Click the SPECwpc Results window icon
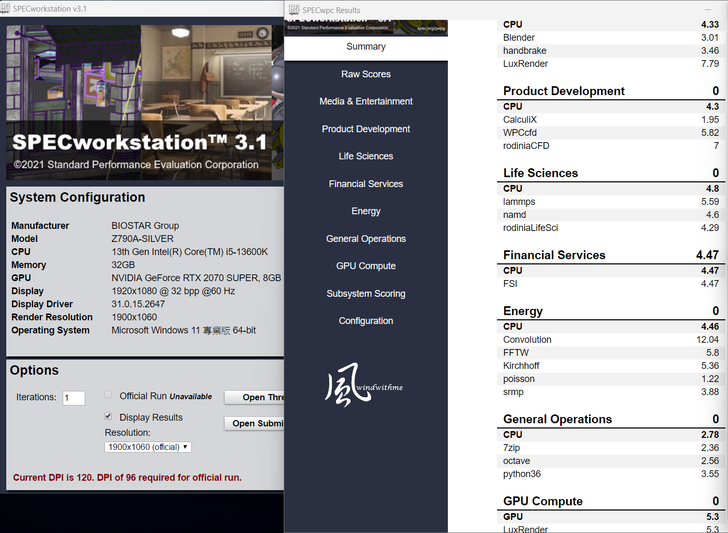 tap(292, 10)
